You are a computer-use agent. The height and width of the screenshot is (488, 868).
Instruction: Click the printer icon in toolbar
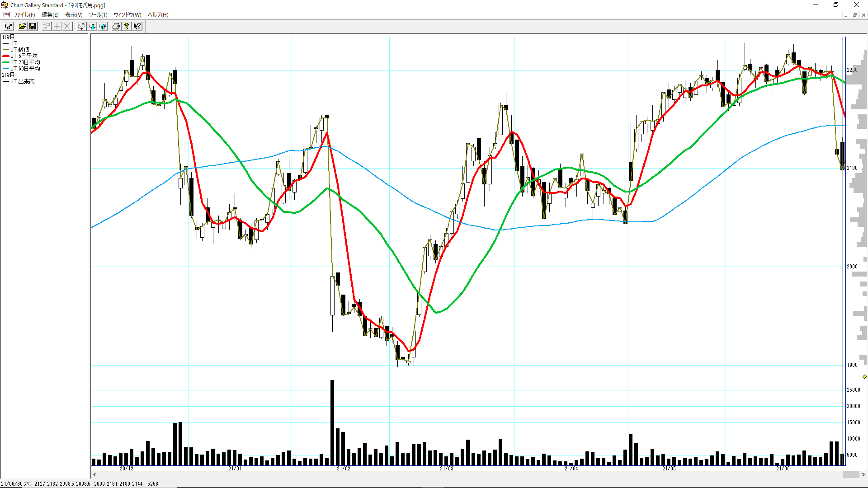click(116, 26)
